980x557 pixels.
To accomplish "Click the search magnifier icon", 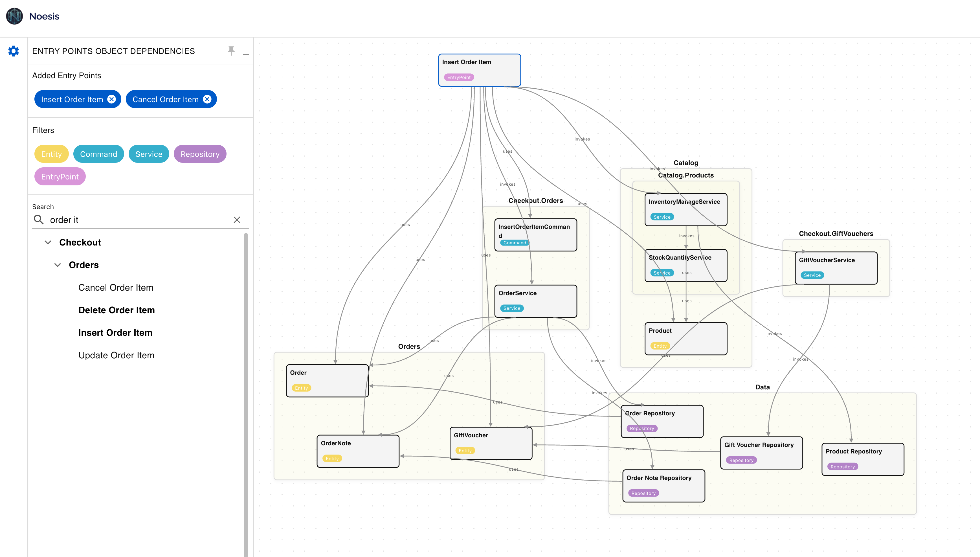I will click(x=39, y=220).
